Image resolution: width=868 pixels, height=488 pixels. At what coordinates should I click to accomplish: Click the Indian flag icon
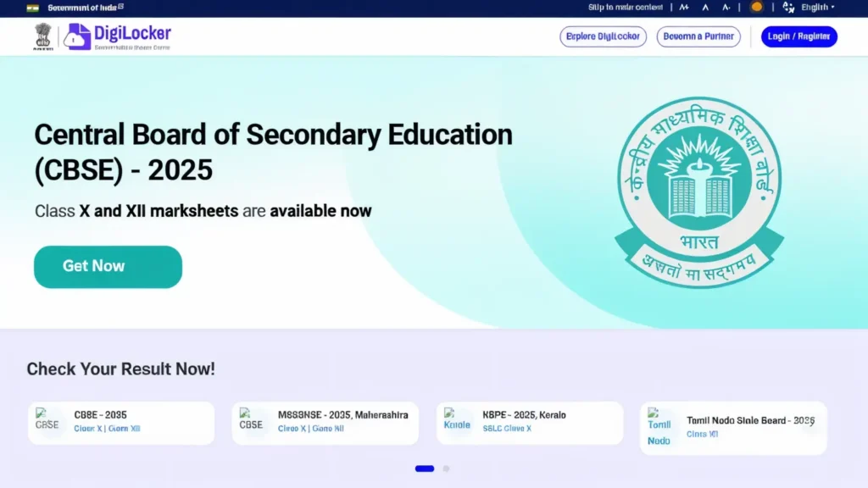[x=33, y=8]
